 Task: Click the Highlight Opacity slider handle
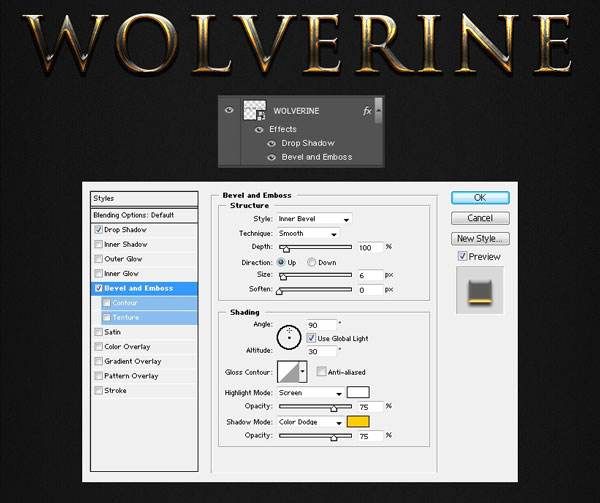coord(334,409)
